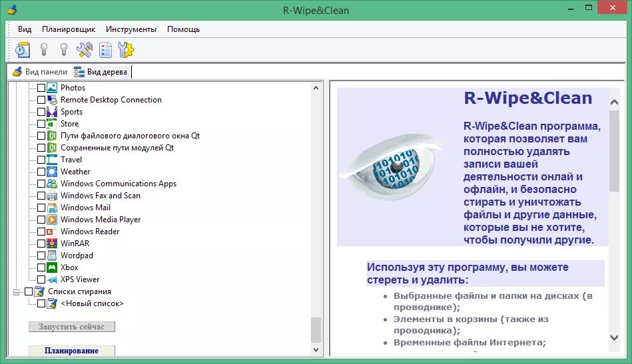Click the Запустить сейчас button
The height and width of the screenshot is (364, 632).
(72, 327)
